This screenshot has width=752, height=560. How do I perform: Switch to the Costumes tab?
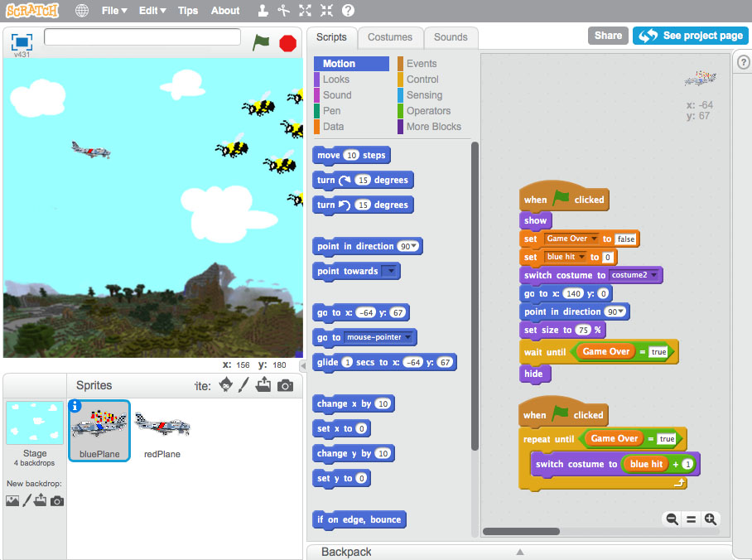tap(390, 37)
